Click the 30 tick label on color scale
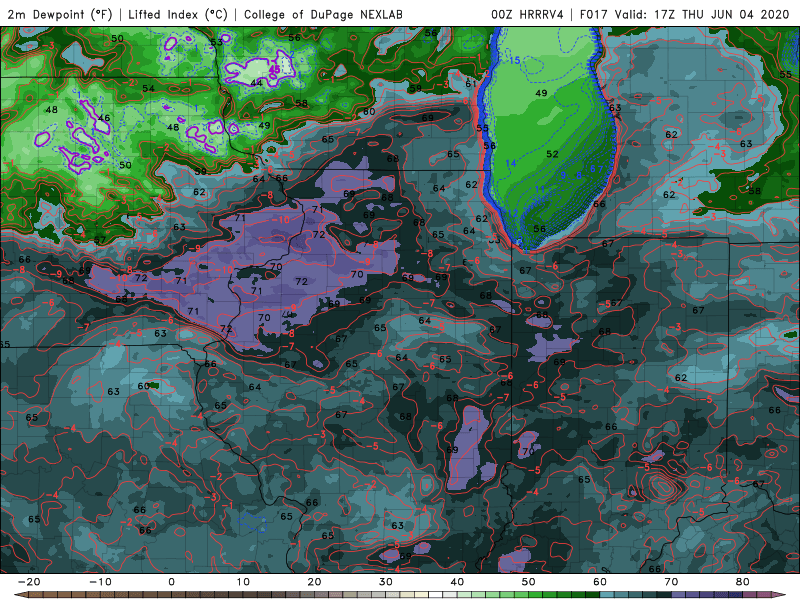This screenshot has width=800, height=600. (x=386, y=582)
